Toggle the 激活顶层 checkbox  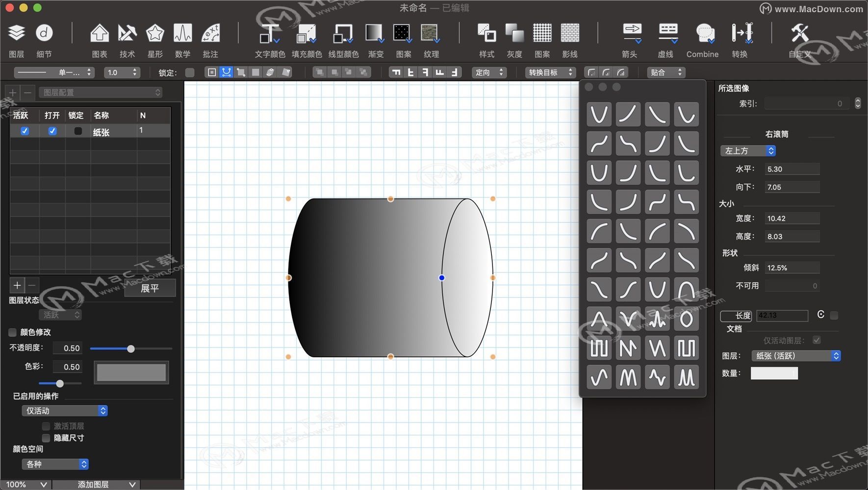click(x=46, y=426)
